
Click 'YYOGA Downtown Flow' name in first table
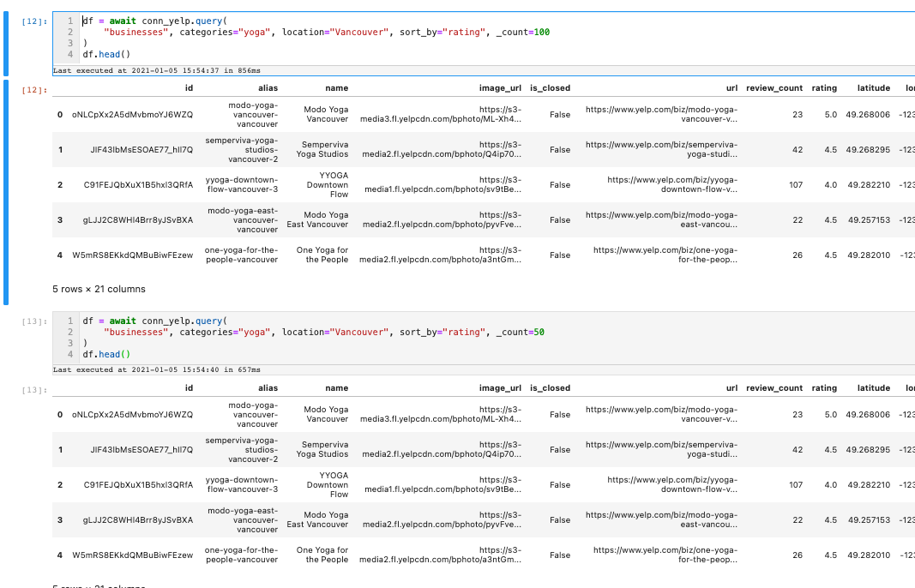coord(328,184)
